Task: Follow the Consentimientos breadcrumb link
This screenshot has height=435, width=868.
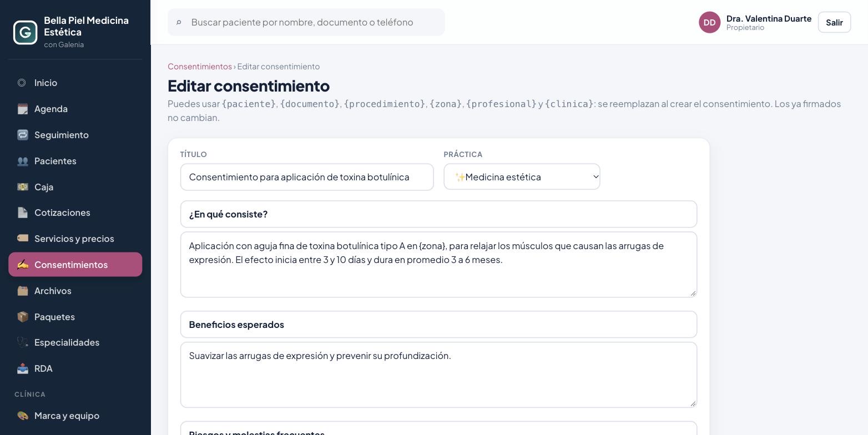Action: coord(200,67)
